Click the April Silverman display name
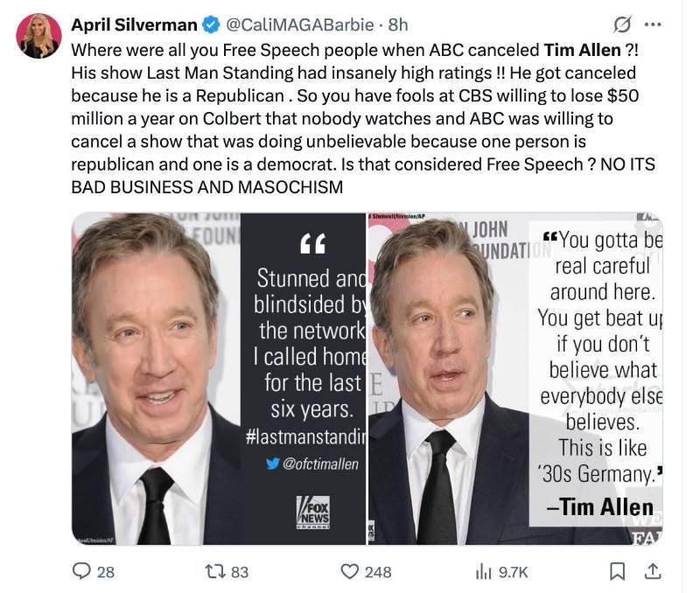700x593 pixels. pyautogui.click(x=135, y=24)
